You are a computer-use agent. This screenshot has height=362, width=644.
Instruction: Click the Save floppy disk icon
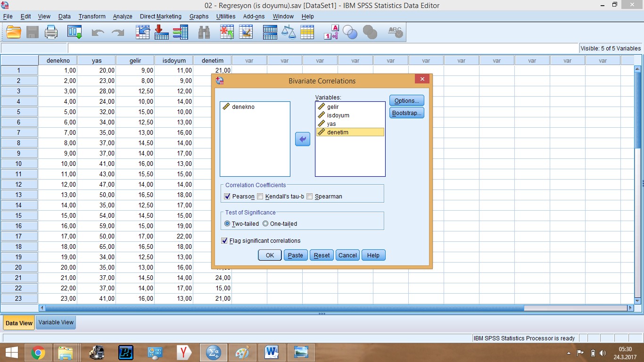tap(33, 32)
